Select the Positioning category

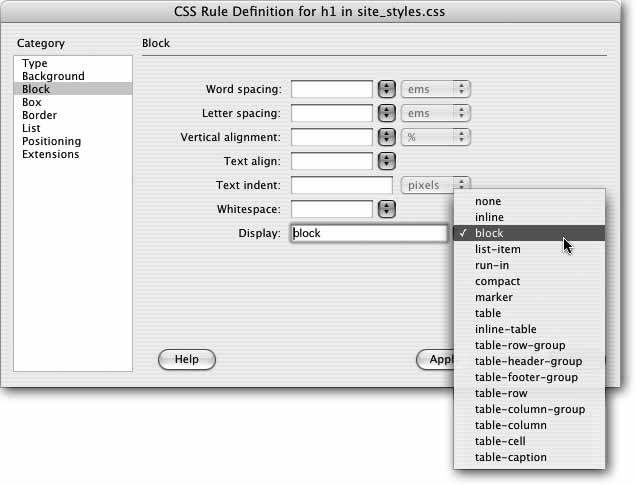click(51, 141)
